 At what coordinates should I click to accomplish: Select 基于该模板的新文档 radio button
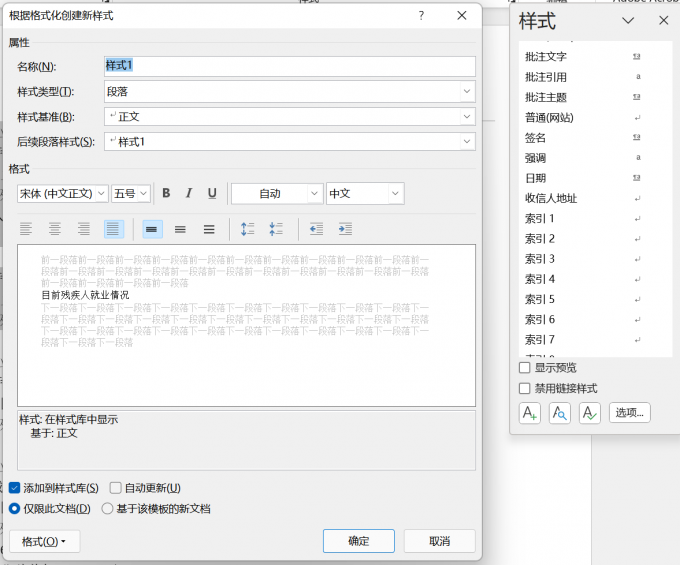pyautogui.click(x=107, y=508)
